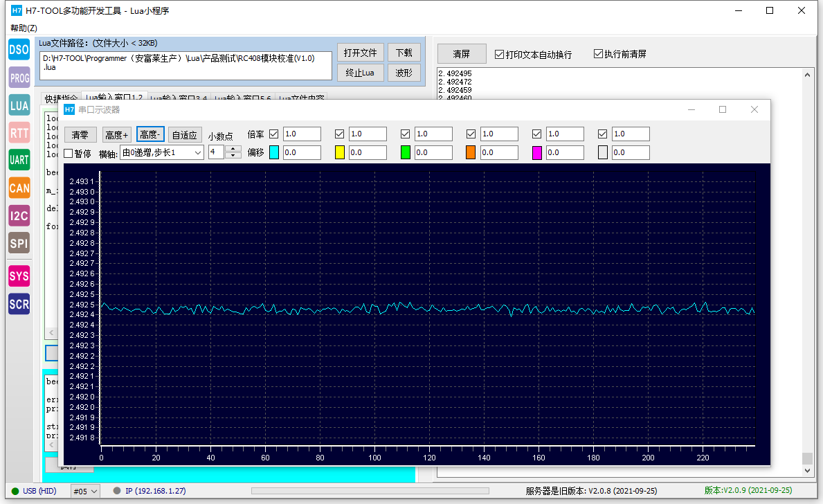Uncheck the orange channel enable checkbox
Viewport: 823px width, 504px height.
pos(471,134)
